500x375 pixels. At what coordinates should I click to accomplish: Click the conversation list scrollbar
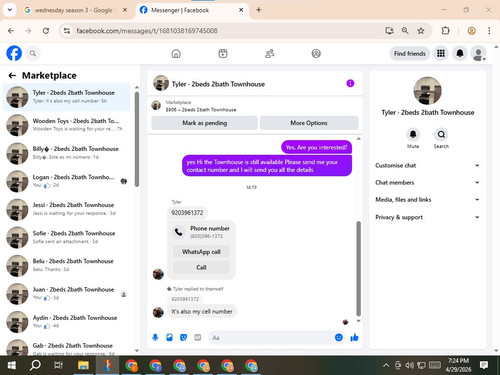137,139
